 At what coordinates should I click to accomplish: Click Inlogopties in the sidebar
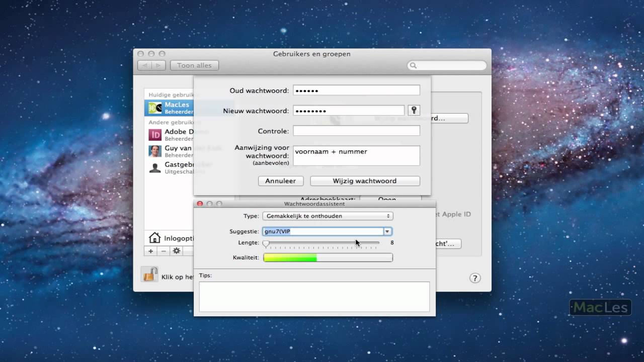click(x=179, y=238)
